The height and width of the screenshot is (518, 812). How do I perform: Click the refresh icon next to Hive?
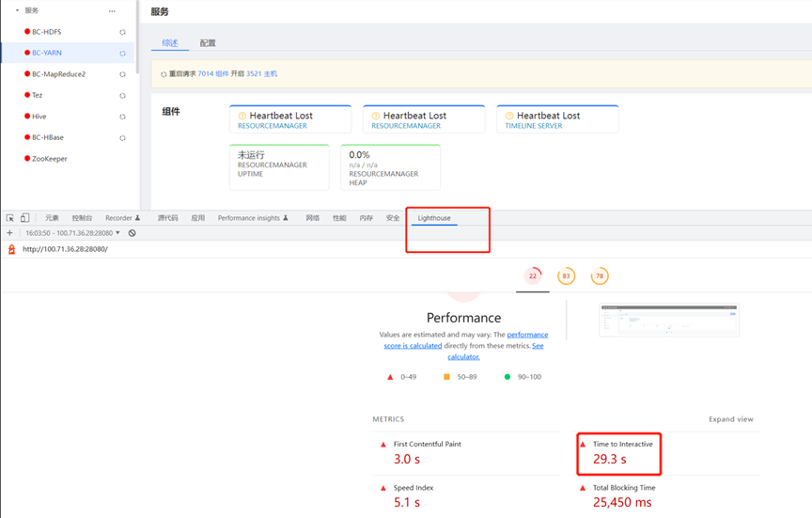(x=123, y=117)
